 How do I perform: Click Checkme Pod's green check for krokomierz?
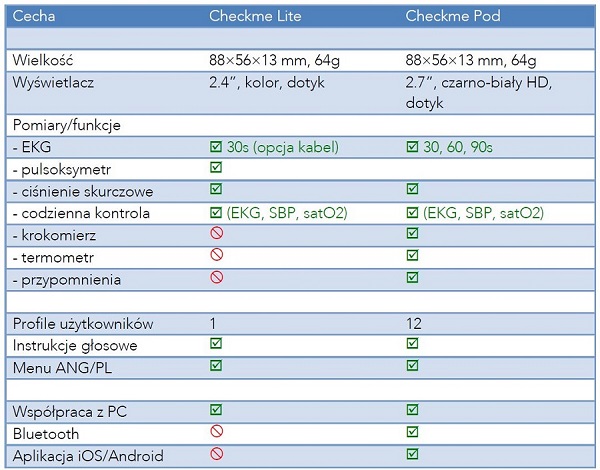[413, 234]
